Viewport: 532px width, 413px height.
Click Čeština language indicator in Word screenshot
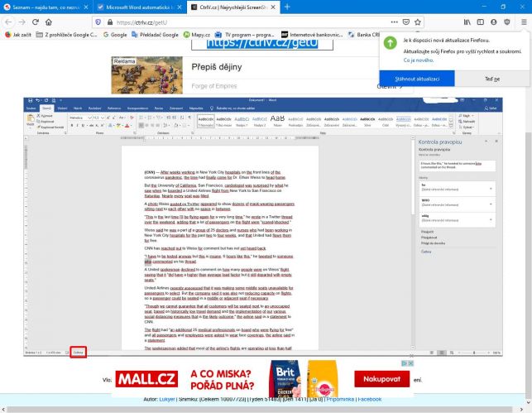click(79, 353)
